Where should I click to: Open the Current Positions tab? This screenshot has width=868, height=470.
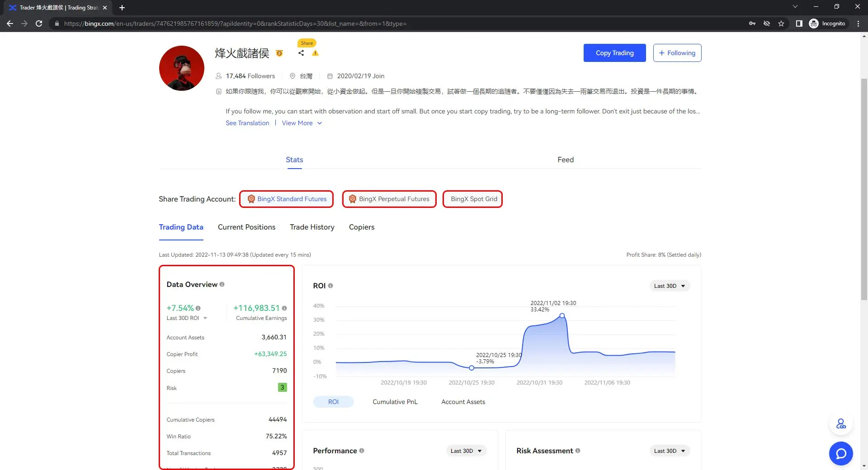point(246,227)
